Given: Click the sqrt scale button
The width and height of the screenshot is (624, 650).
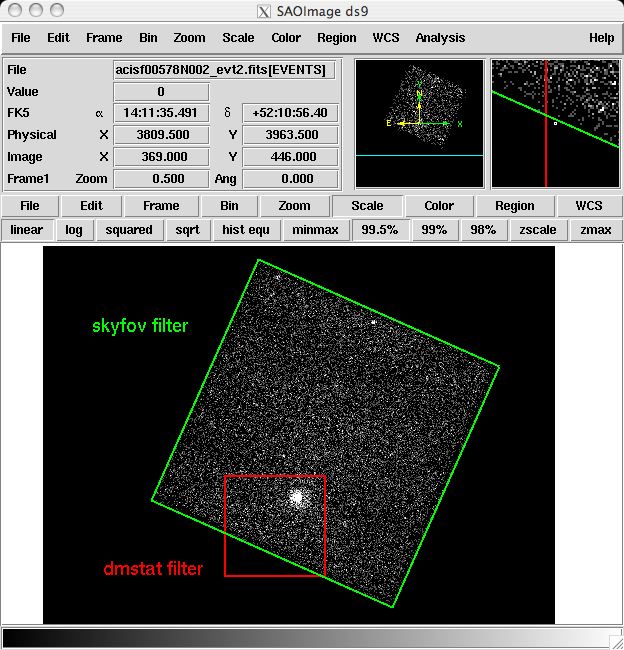Looking at the screenshot, I should (187, 230).
